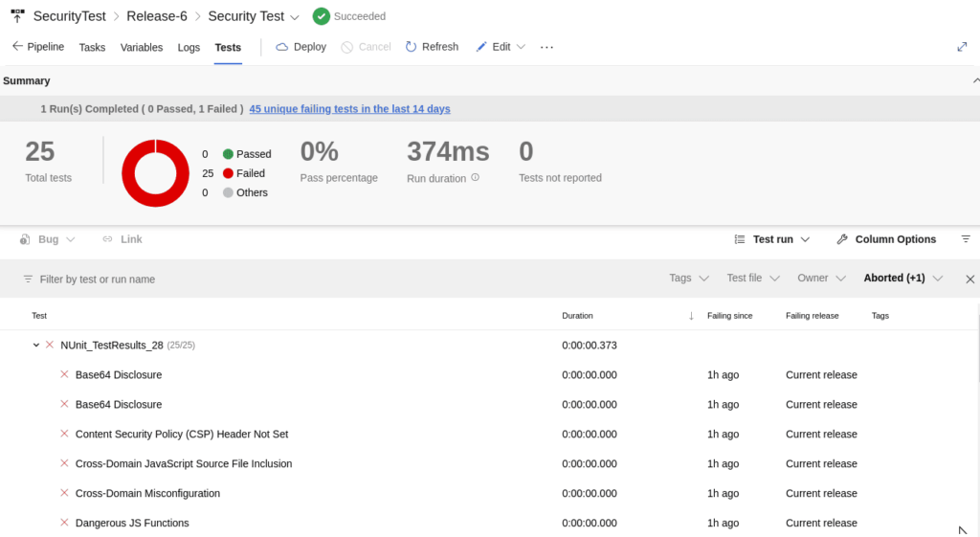Click the red Failed legend dot
Viewport: 980px width, 537px height.
[228, 173]
